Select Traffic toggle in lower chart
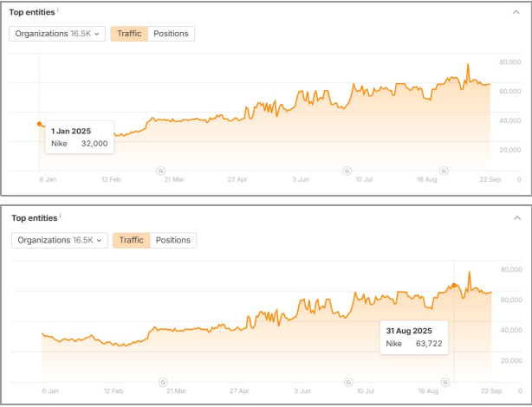 tap(131, 240)
